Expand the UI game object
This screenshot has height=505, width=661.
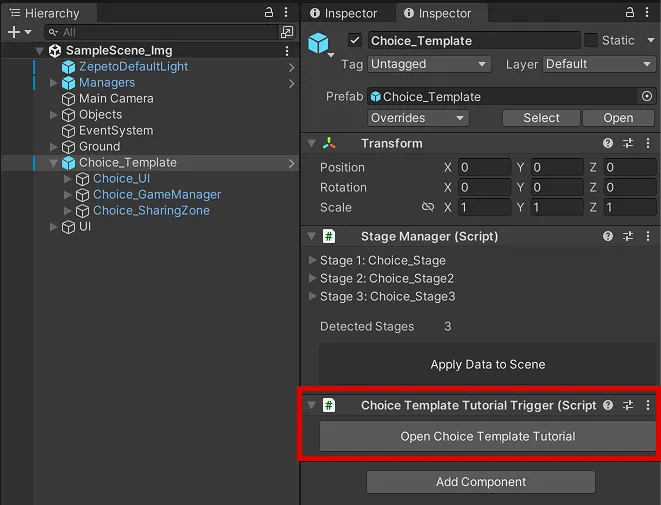pyautogui.click(x=53, y=227)
